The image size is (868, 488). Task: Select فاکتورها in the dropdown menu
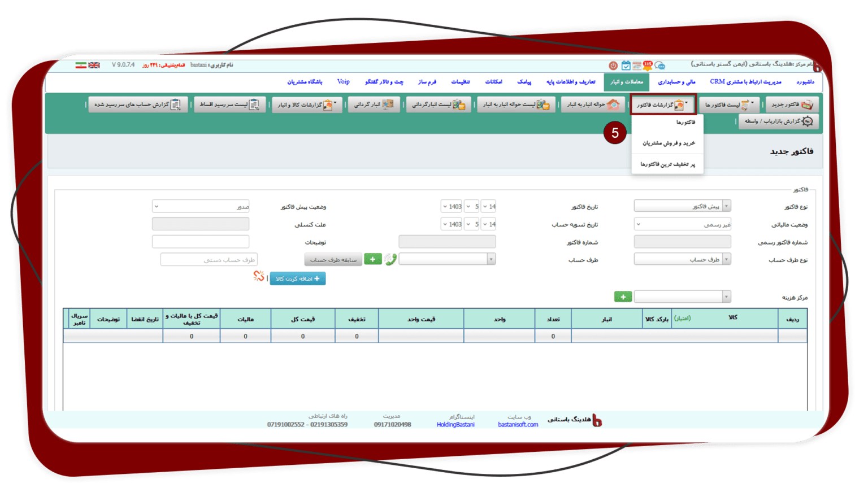tap(667, 122)
